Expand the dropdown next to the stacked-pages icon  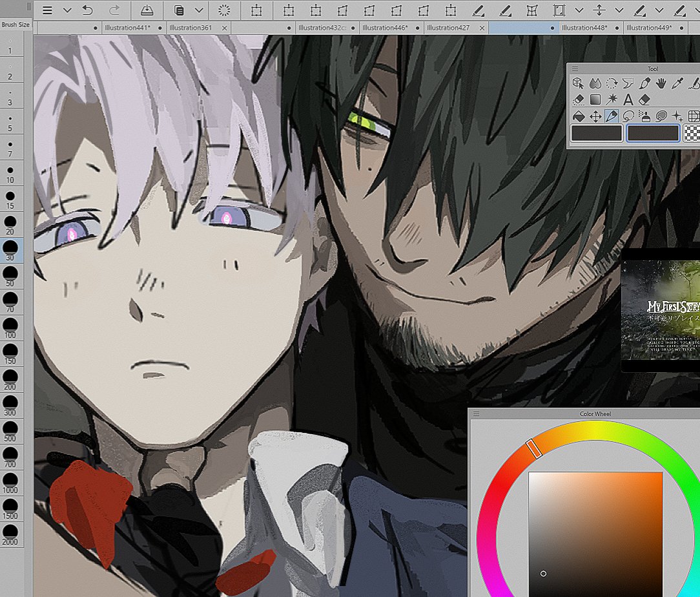point(199,10)
